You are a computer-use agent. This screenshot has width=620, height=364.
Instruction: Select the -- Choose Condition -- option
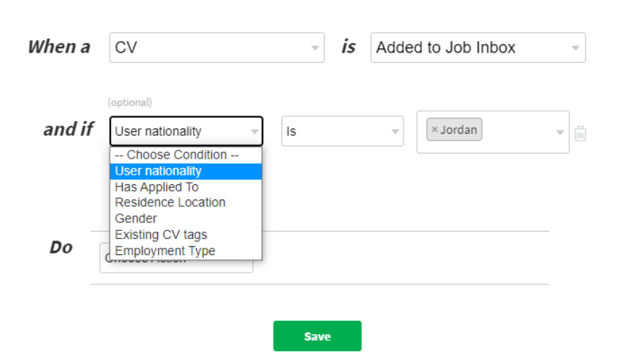click(x=177, y=155)
